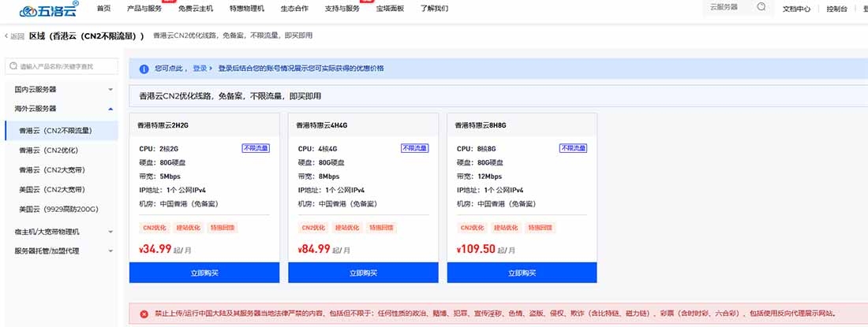Click the blue info icon in login notice
This screenshot has width=868, height=327.
[144, 69]
